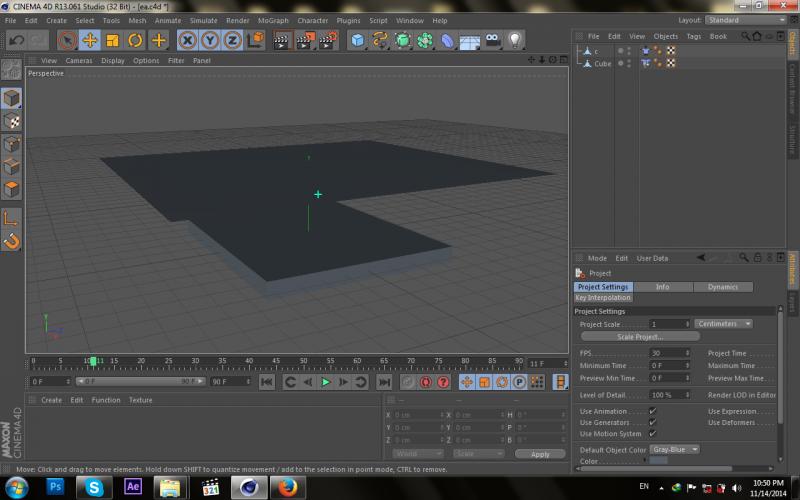Select the Rotate tool icon

pyautogui.click(x=135, y=41)
